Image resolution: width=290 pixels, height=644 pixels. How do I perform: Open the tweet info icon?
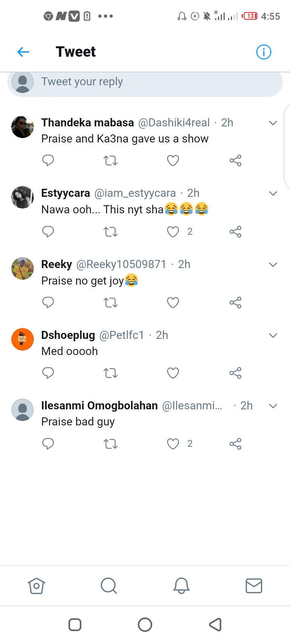click(264, 52)
